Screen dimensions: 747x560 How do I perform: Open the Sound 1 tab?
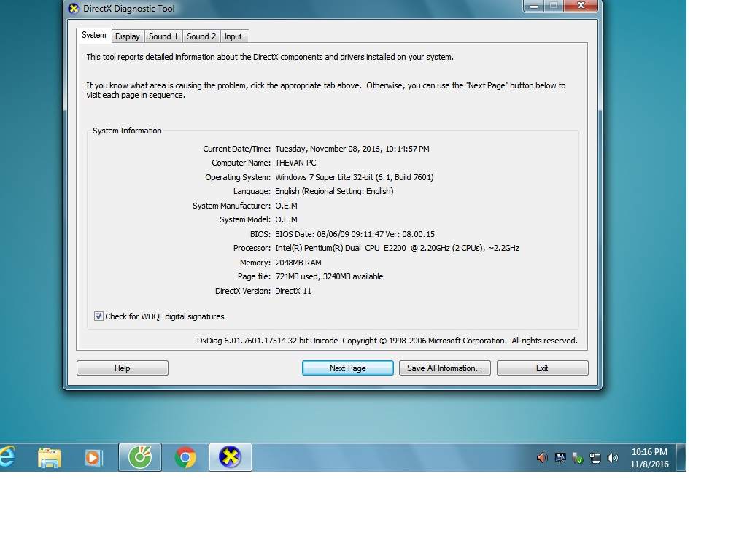[x=163, y=36]
